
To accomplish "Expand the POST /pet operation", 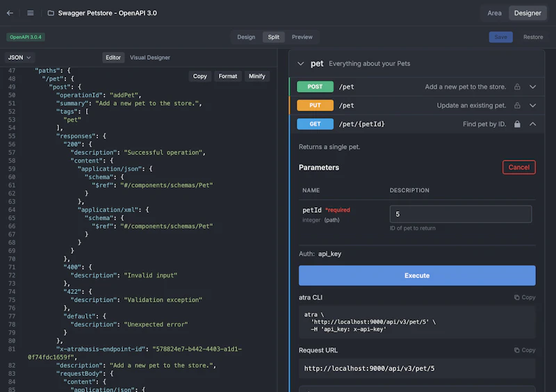I will click(x=532, y=87).
